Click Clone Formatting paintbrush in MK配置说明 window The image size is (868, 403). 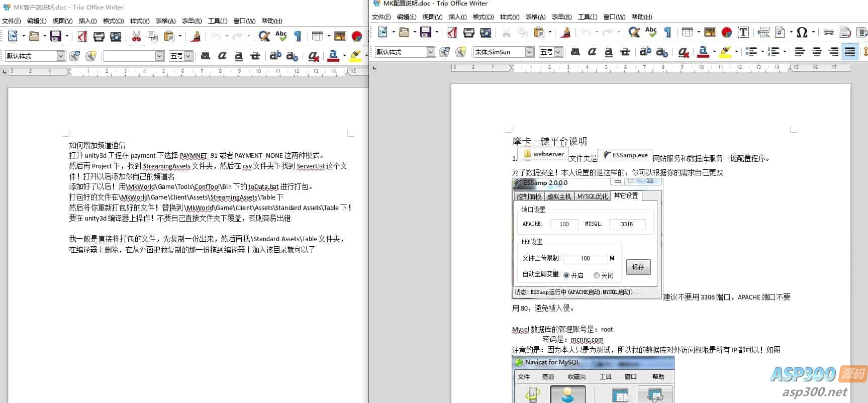(566, 33)
